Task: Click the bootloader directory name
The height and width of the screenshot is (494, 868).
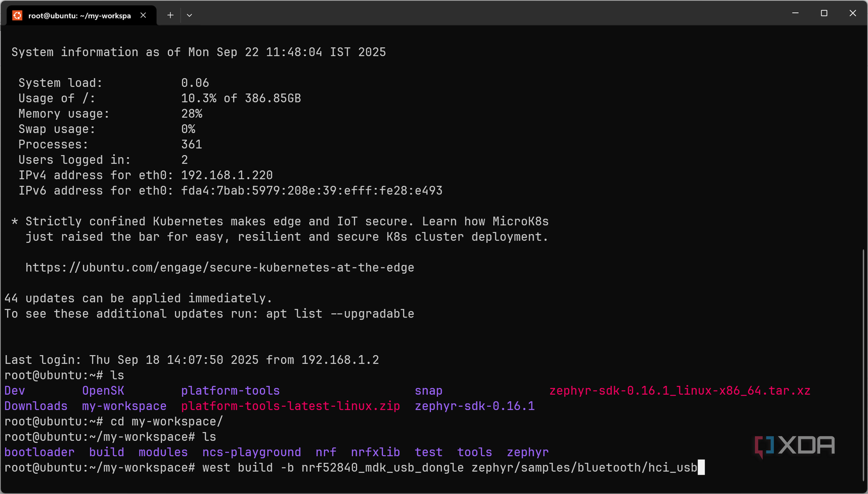Action: click(x=39, y=452)
